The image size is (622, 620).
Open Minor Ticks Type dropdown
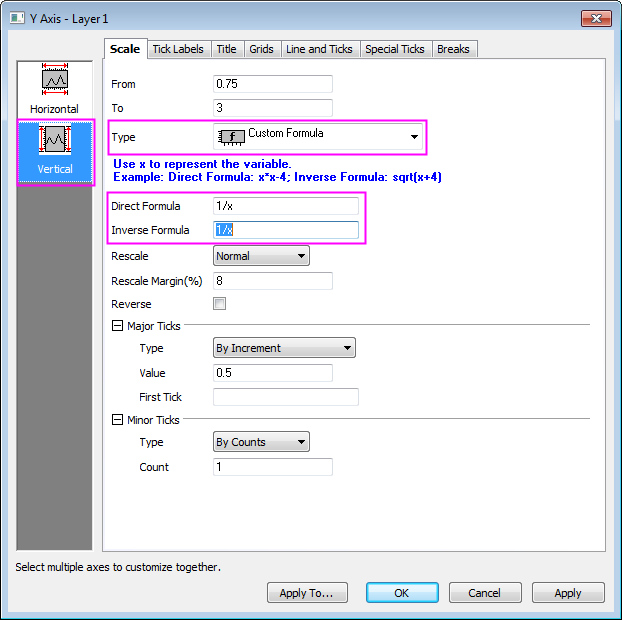[262, 442]
